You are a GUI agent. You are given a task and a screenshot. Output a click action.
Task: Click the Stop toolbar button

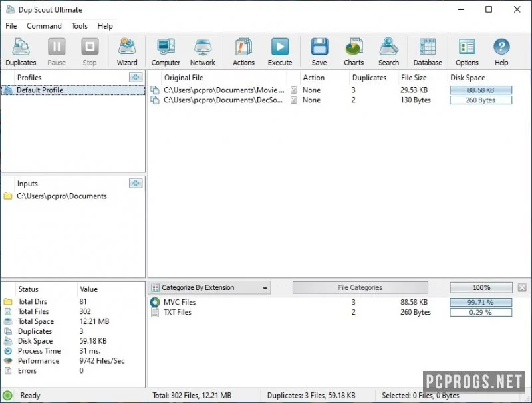coord(90,52)
